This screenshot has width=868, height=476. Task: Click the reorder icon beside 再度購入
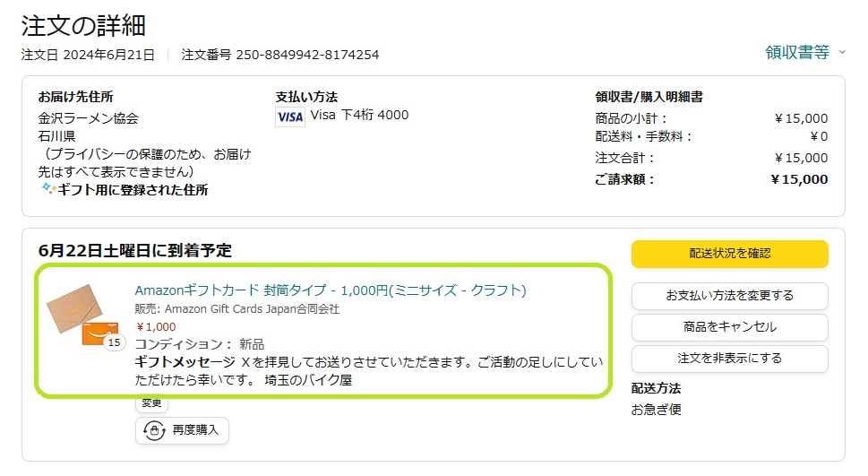click(x=154, y=430)
